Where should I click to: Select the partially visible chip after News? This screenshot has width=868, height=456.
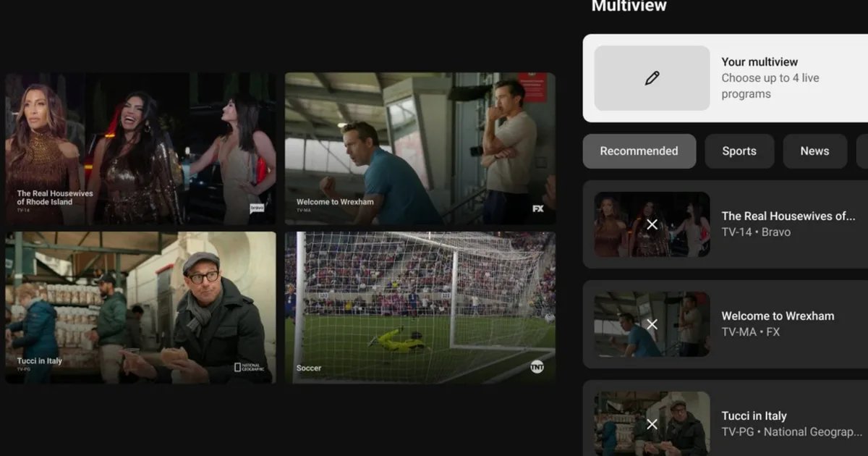[x=861, y=151]
